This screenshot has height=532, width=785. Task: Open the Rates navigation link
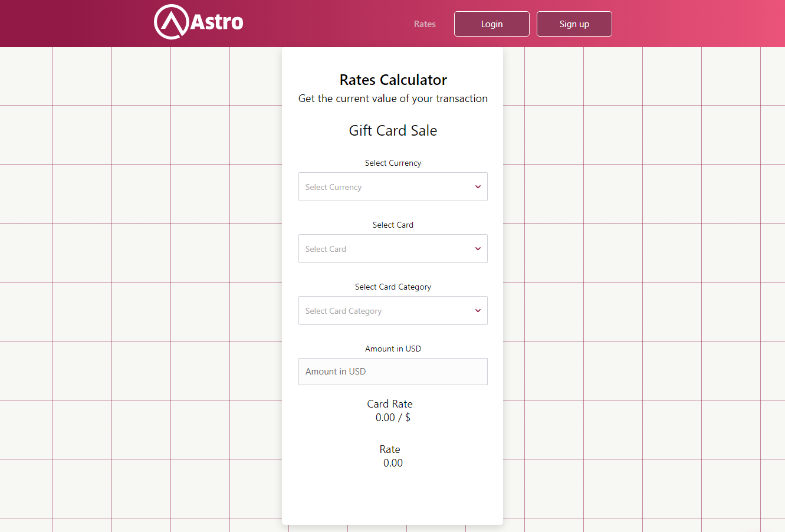[425, 24]
